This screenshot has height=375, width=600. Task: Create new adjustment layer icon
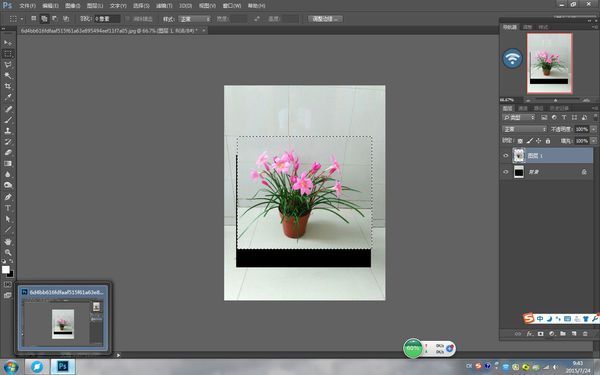[x=552, y=334]
